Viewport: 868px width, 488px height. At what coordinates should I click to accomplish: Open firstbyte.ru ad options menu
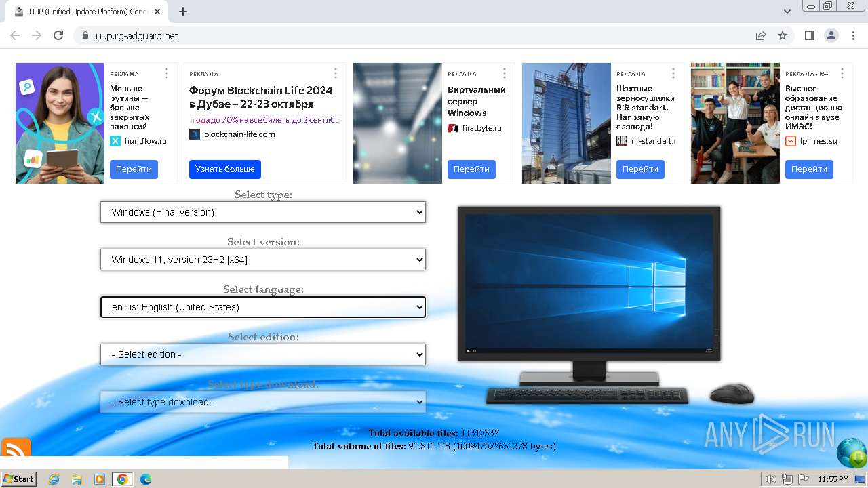click(x=504, y=73)
